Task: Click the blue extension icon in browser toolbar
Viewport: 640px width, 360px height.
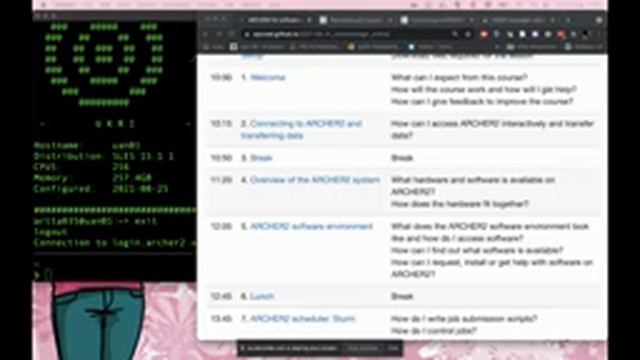Action: click(x=497, y=35)
